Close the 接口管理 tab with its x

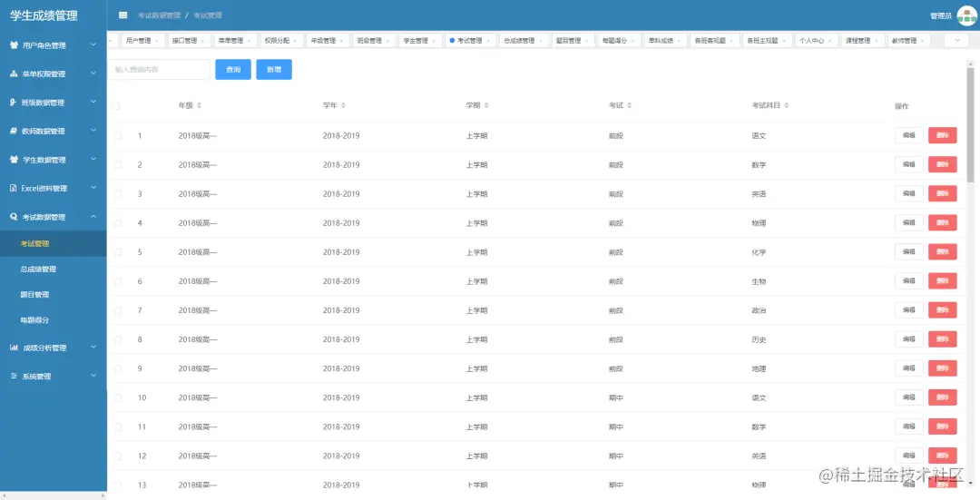(203, 41)
